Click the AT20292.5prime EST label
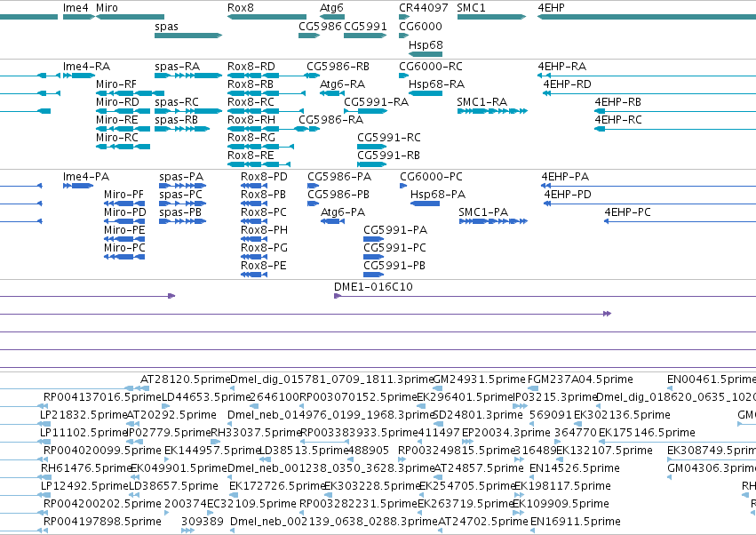 click(x=171, y=415)
